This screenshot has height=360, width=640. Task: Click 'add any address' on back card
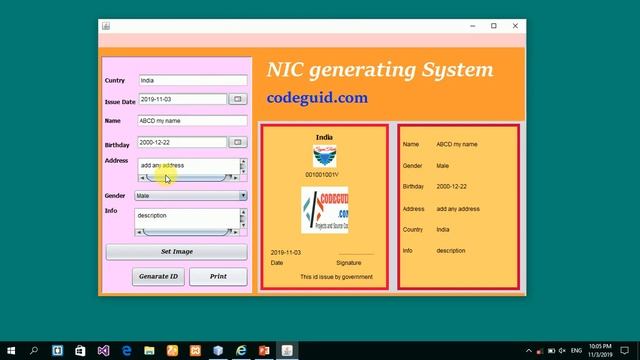[x=458, y=209]
